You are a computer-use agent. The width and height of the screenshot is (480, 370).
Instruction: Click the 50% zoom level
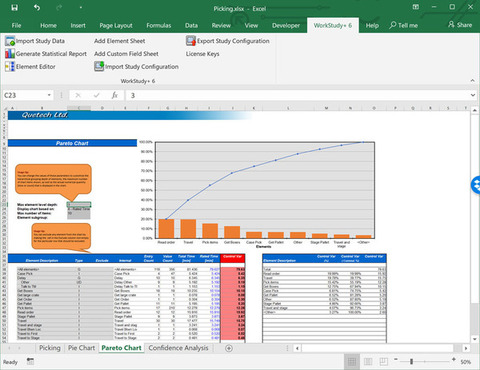[x=466, y=362]
